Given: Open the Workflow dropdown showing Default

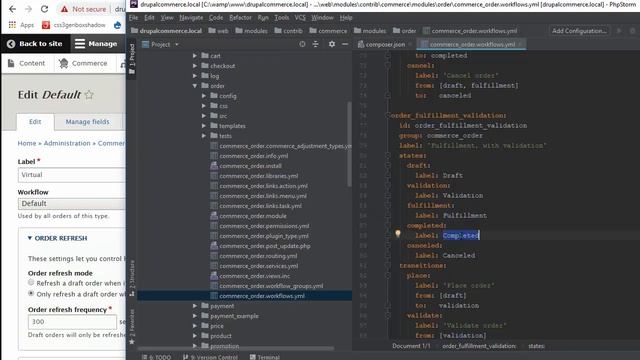Looking at the screenshot, I should [x=71, y=203].
